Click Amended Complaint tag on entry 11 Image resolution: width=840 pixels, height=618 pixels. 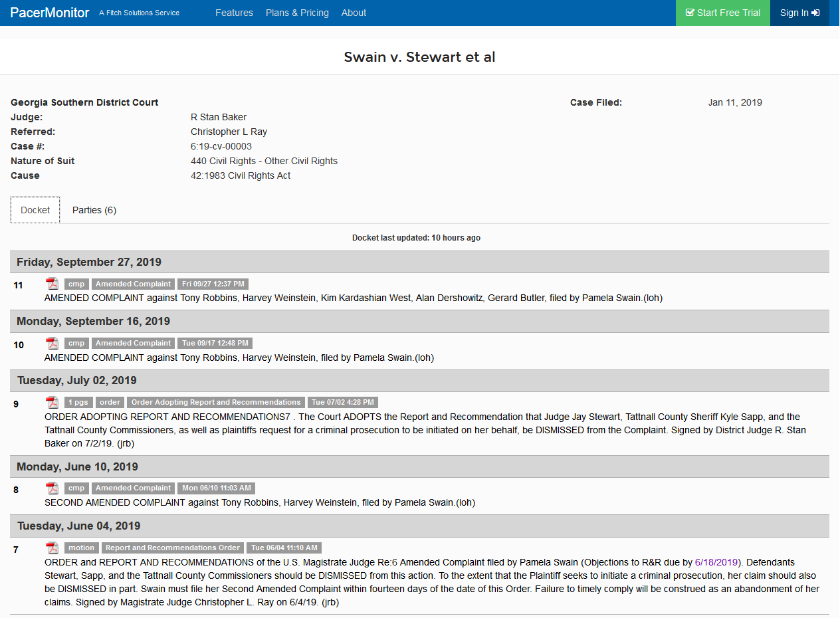134,284
